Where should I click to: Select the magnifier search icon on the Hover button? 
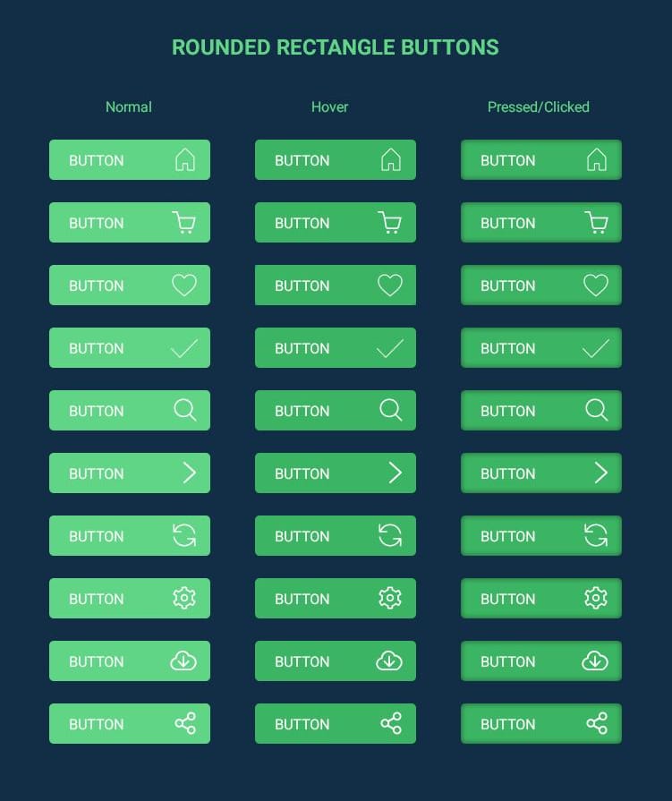pos(390,410)
